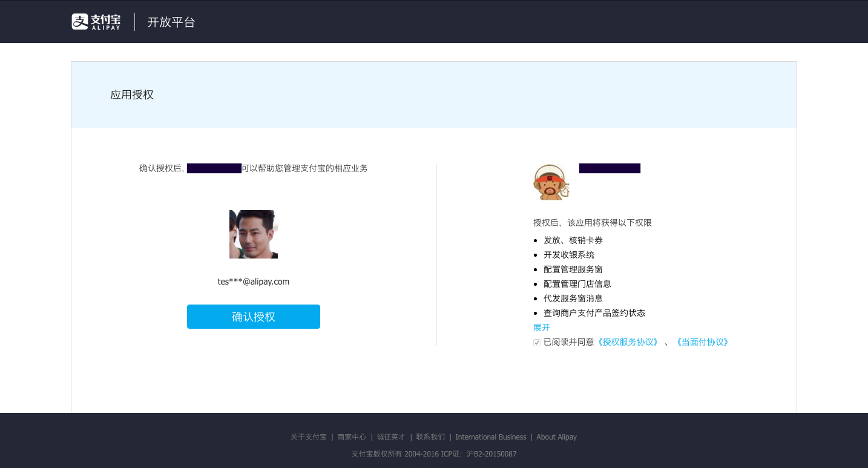Open the 开放平台 header title
Screen dimensions: 868x468
coord(171,22)
